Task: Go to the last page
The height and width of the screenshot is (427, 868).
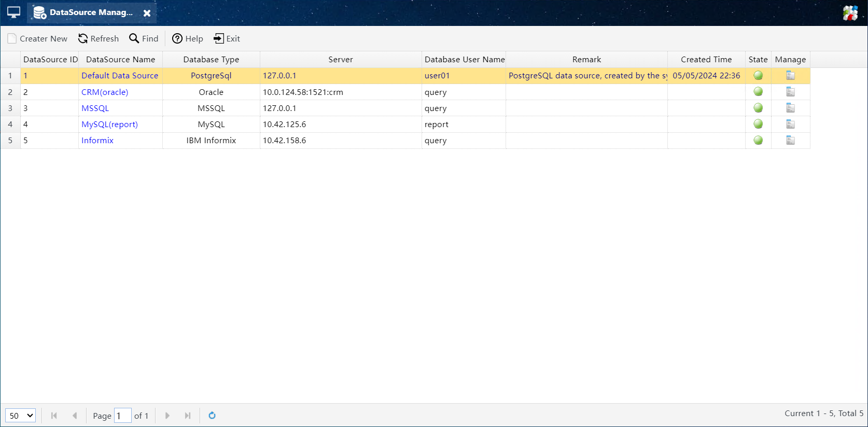Action: (188, 416)
